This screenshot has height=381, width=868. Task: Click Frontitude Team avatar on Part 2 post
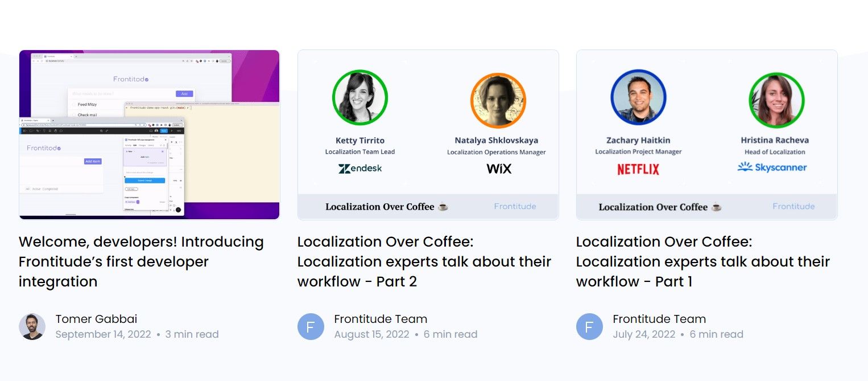311,327
